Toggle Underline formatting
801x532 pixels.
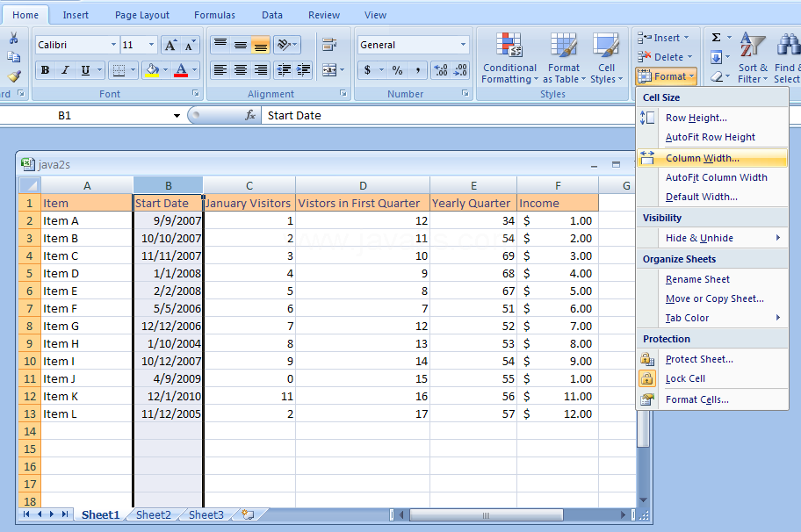click(x=85, y=70)
